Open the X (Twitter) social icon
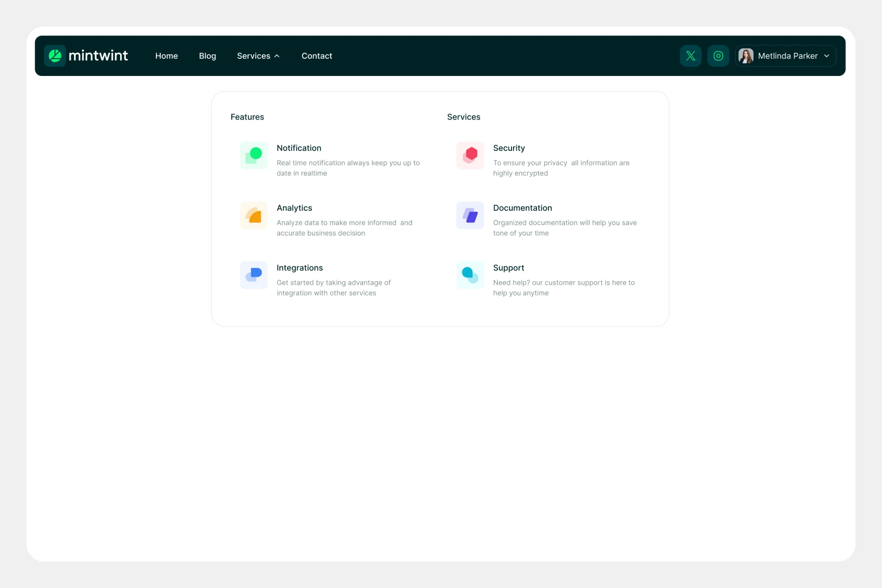This screenshot has width=882, height=588. [690, 56]
